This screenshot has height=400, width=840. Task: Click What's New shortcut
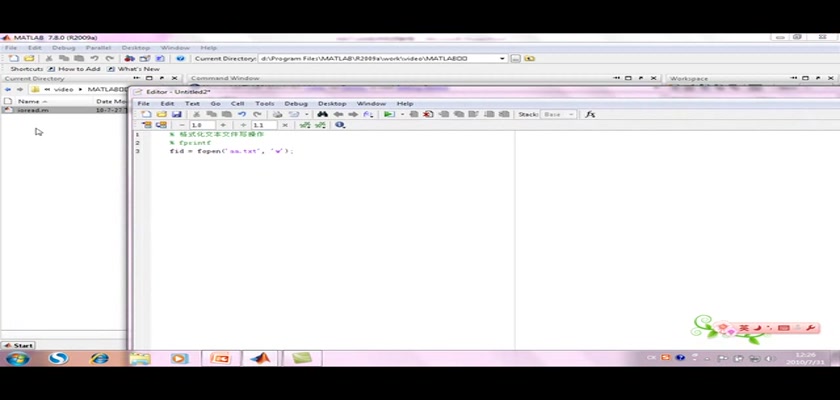(x=133, y=69)
